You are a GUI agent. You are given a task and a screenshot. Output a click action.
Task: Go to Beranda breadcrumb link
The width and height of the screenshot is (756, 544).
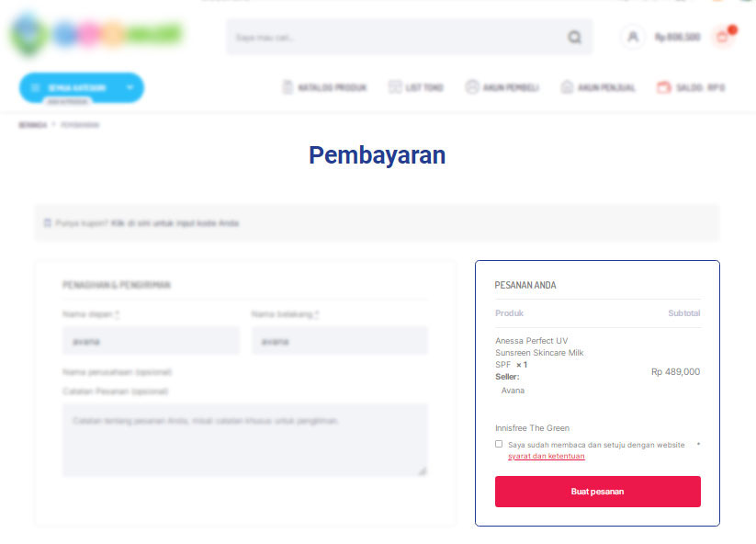click(x=33, y=125)
